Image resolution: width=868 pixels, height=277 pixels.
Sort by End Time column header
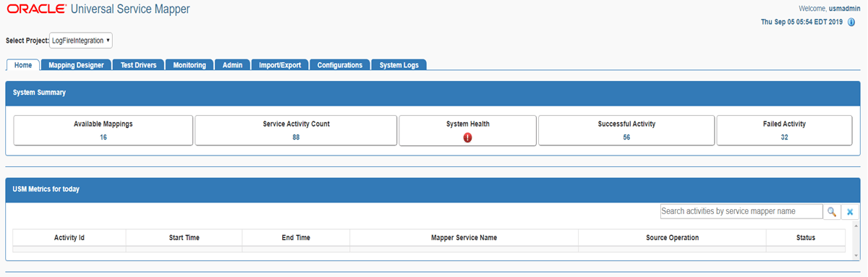click(x=296, y=237)
